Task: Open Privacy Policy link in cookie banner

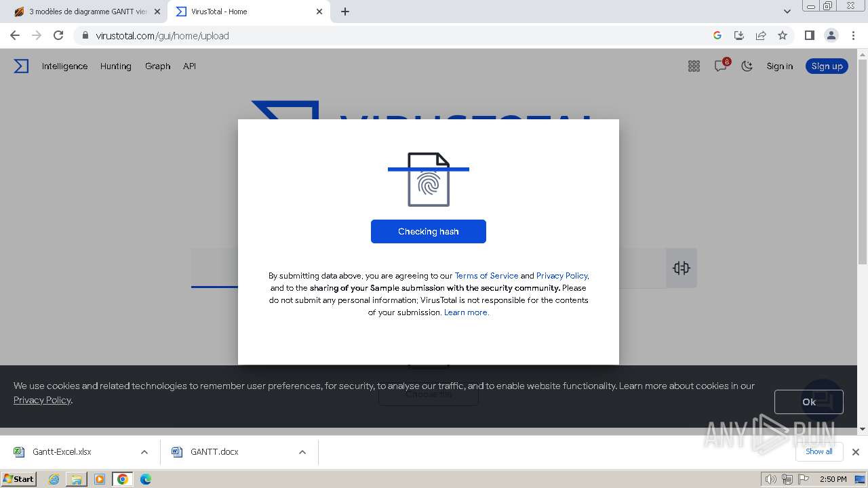Action: pyautogui.click(x=42, y=400)
